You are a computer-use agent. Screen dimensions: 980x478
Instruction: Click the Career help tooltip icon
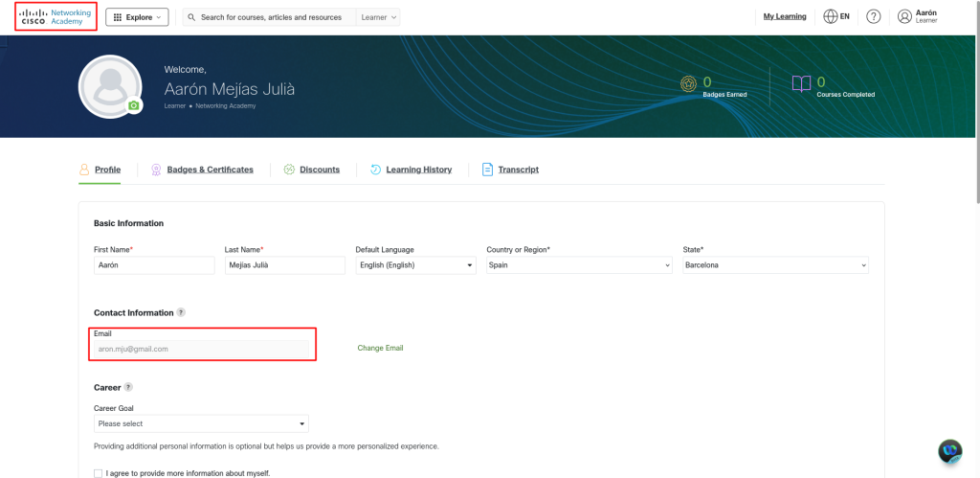[128, 387]
